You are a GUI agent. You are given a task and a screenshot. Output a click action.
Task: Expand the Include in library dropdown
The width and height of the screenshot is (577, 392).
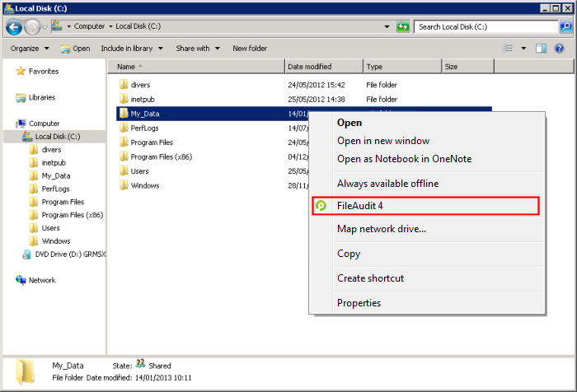(132, 49)
